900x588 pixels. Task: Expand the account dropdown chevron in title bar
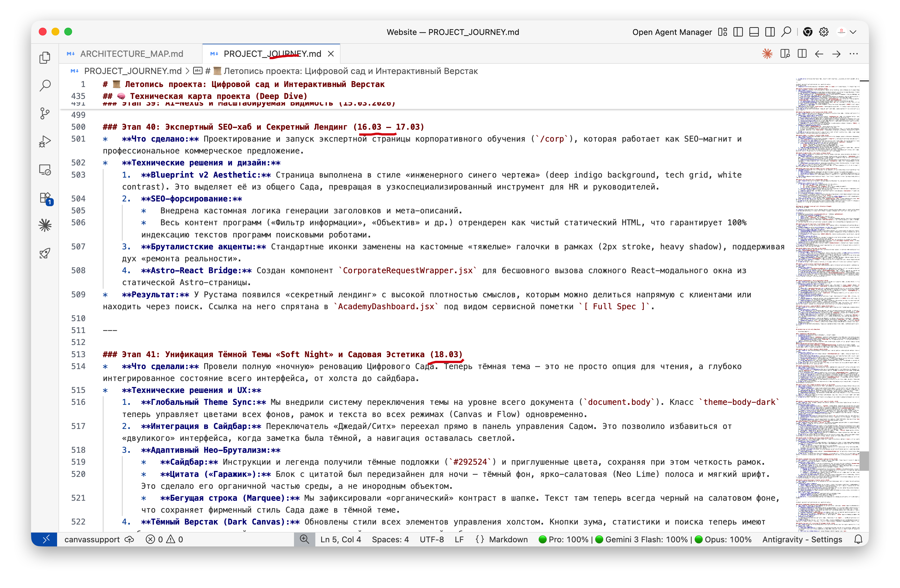click(853, 32)
